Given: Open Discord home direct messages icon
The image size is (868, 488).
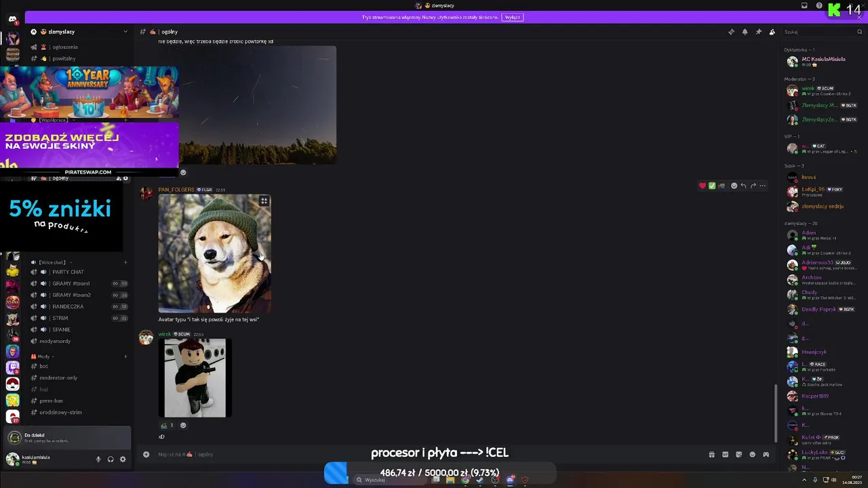Looking at the screenshot, I should [x=13, y=19].
